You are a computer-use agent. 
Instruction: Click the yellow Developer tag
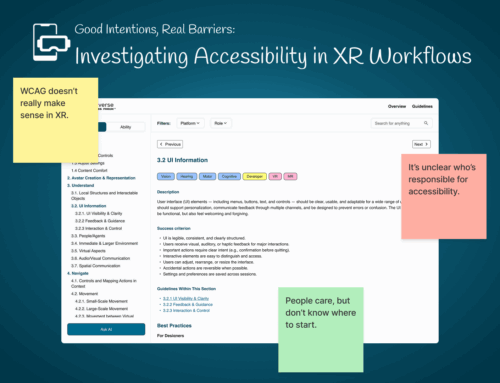point(255,177)
